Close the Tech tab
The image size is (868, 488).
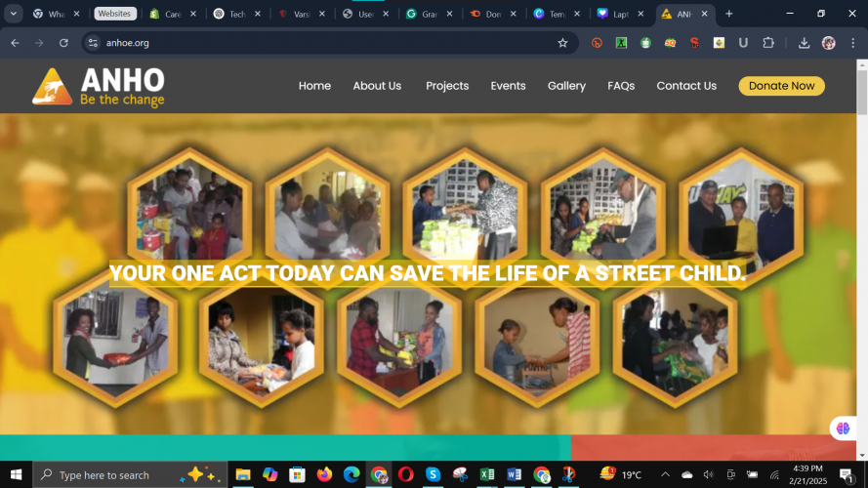pyautogui.click(x=258, y=14)
